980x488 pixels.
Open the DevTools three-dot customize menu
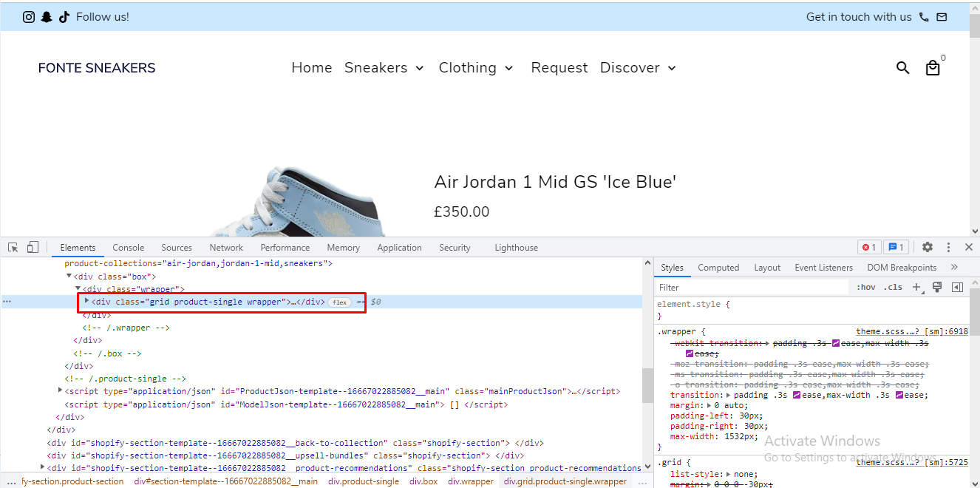click(x=948, y=248)
